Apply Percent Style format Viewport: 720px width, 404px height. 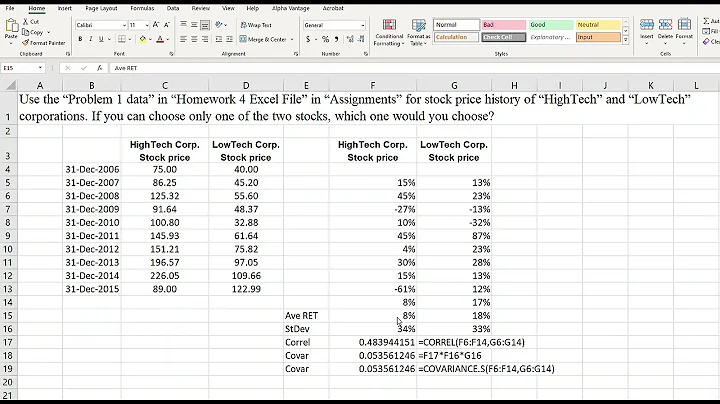[x=326, y=39]
